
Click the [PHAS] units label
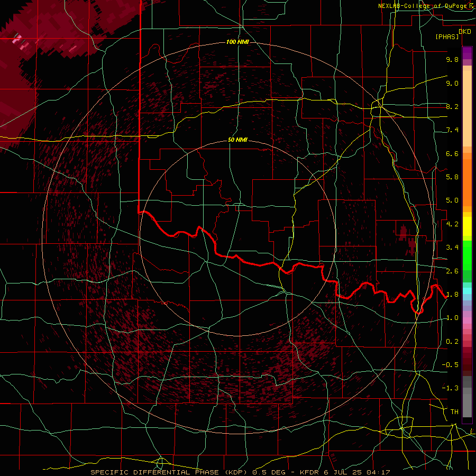pyautogui.click(x=447, y=36)
